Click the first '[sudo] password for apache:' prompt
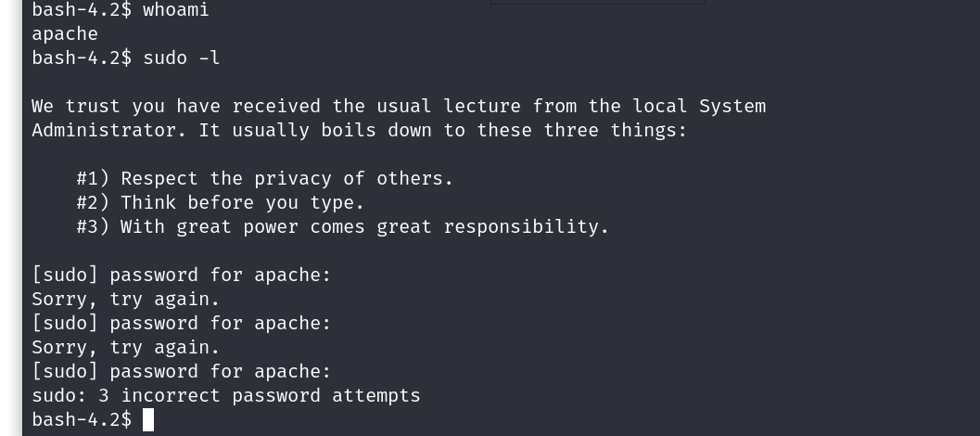The height and width of the screenshot is (436, 980). (x=182, y=276)
